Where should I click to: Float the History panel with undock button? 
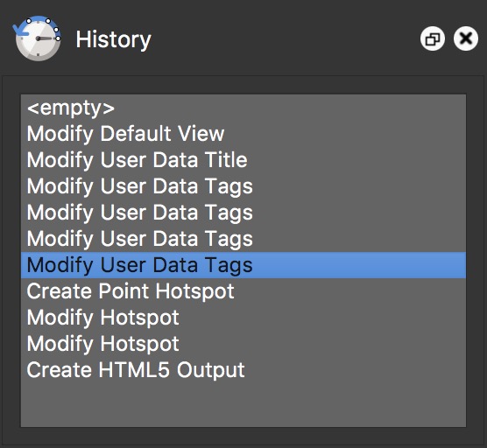[x=433, y=39]
